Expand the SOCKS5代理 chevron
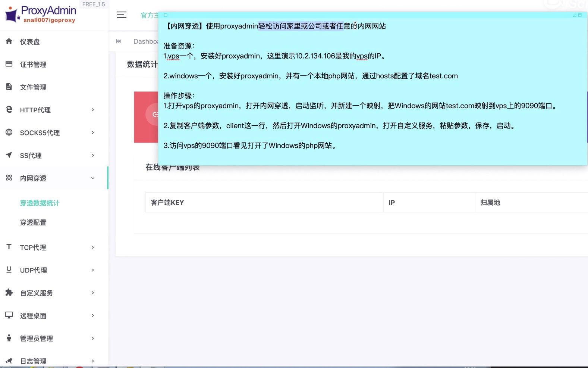 (93, 132)
